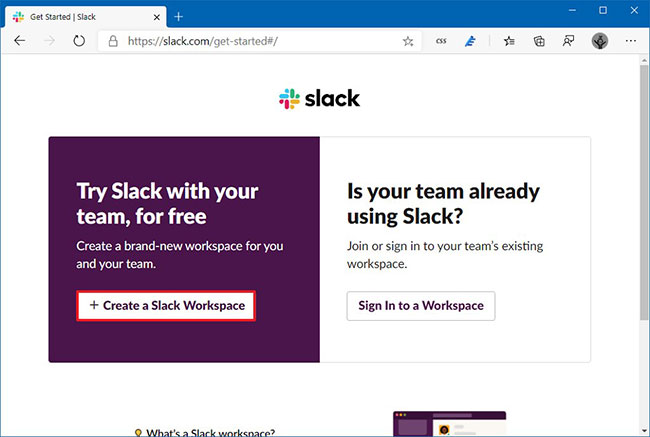The height and width of the screenshot is (437, 650).
Task: Click the Slack logo at page top
Action: click(319, 99)
